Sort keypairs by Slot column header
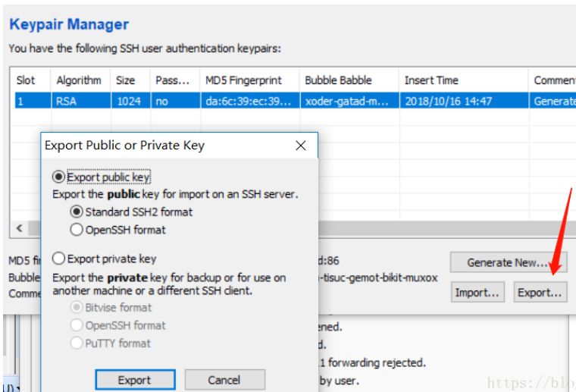The height and width of the screenshot is (392, 576). coord(27,80)
